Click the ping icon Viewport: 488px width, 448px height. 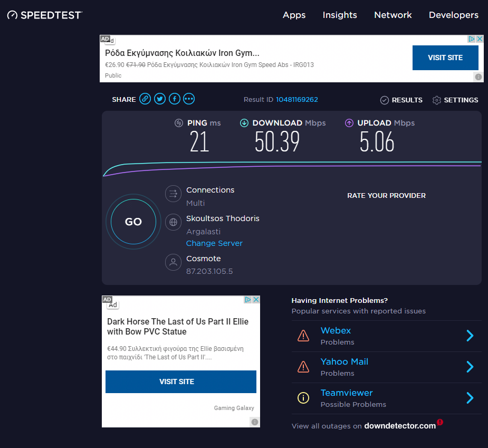pyautogui.click(x=179, y=123)
